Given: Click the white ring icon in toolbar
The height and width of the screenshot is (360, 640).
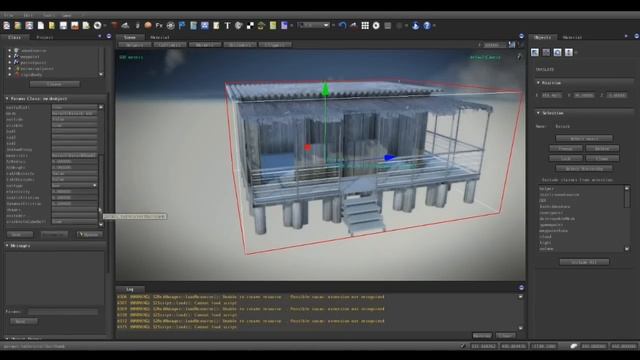Looking at the screenshot, I should [98, 25].
